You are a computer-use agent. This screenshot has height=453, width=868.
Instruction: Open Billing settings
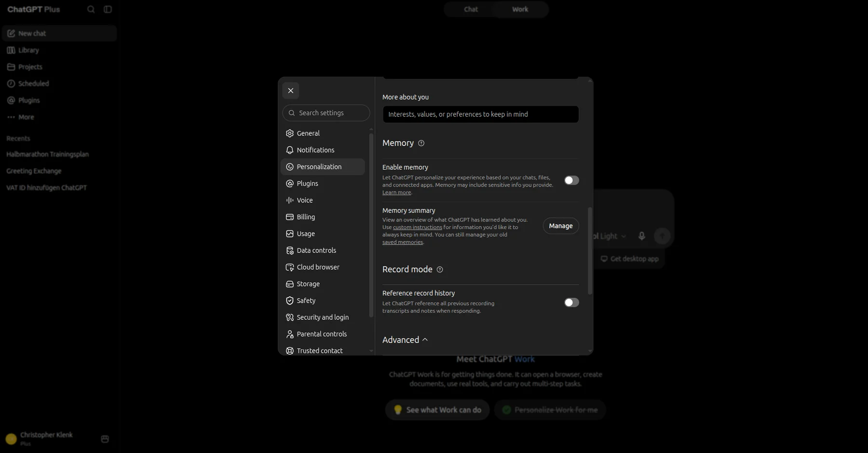323,217
